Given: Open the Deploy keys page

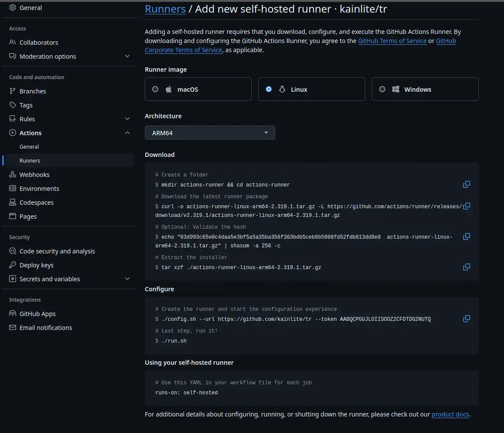Looking at the screenshot, I should [37, 265].
